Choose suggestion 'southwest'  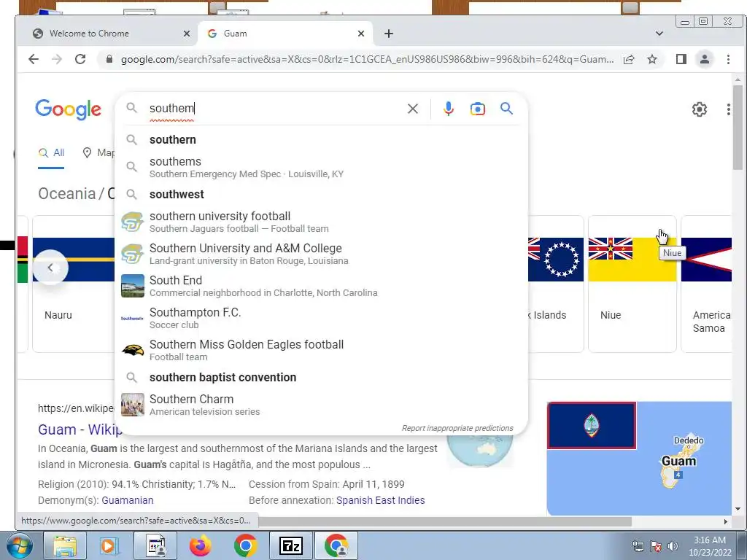[322, 194]
